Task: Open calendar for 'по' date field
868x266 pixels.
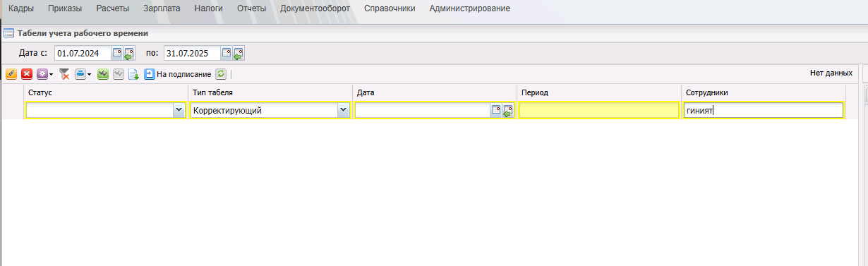Action: click(x=226, y=53)
